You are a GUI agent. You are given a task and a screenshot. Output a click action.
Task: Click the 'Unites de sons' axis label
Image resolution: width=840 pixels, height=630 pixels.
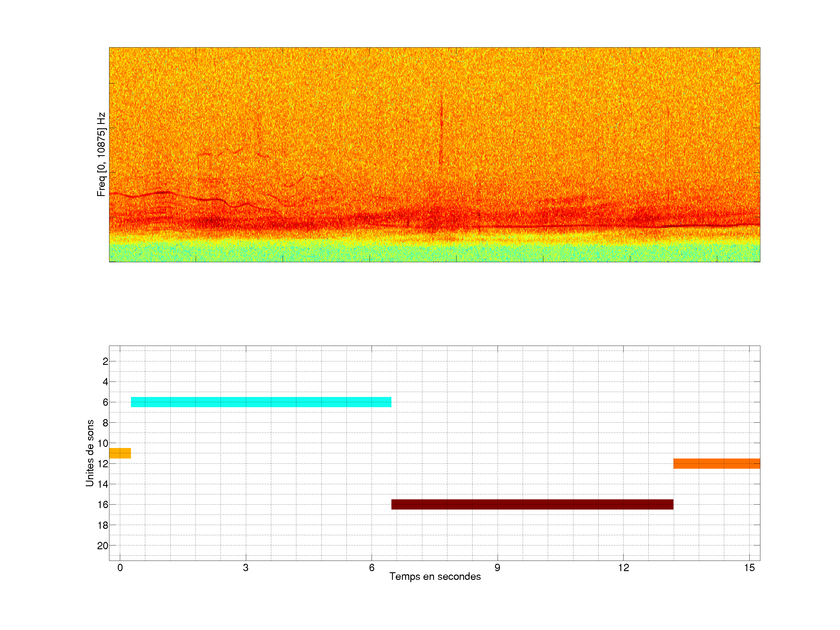click(x=90, y=453)
